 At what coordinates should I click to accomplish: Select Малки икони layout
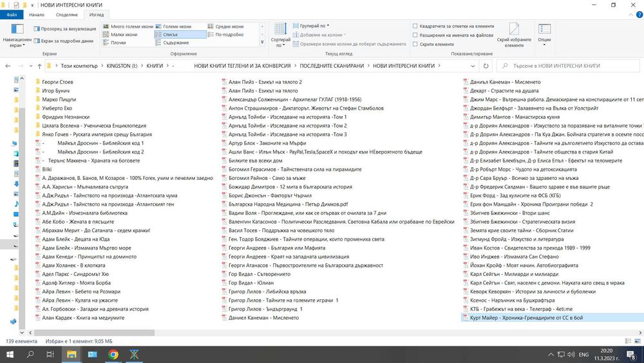pos(120,35)
